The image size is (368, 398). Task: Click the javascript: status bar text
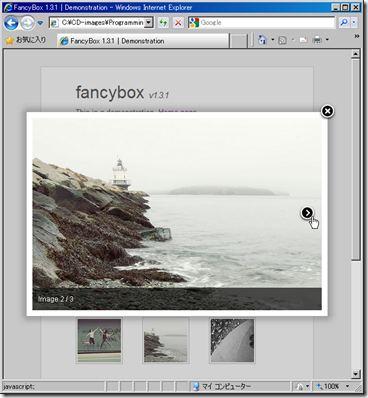[x=19, y=387]
